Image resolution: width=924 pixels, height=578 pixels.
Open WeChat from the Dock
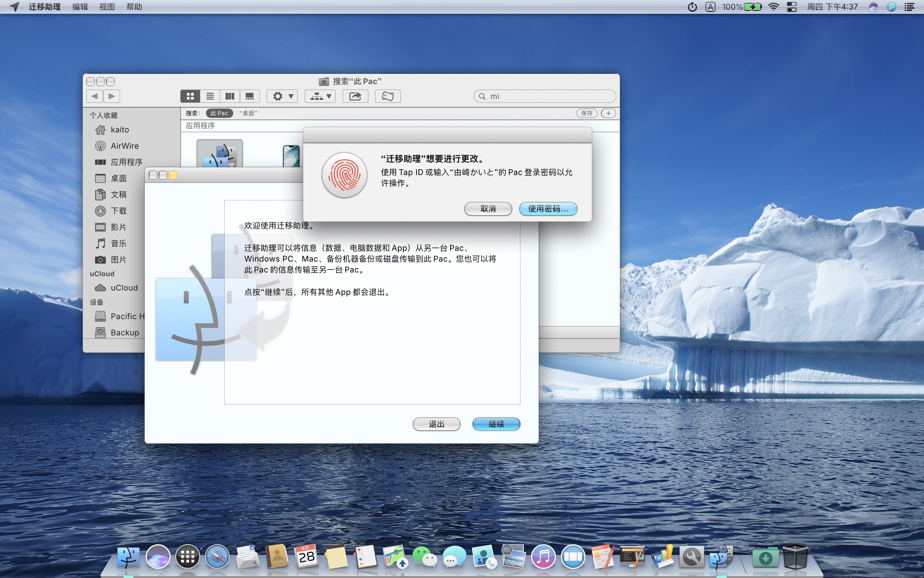[425, 557]
